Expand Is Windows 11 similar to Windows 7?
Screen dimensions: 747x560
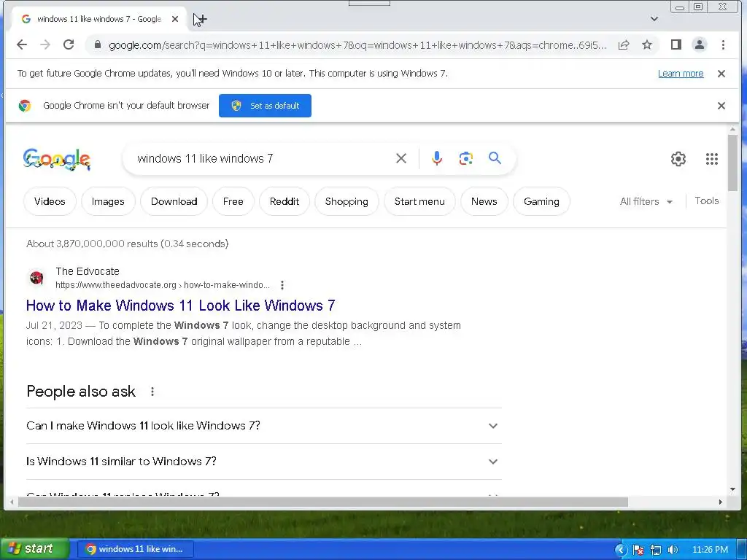pyautogui.click(x=264, y=462)
